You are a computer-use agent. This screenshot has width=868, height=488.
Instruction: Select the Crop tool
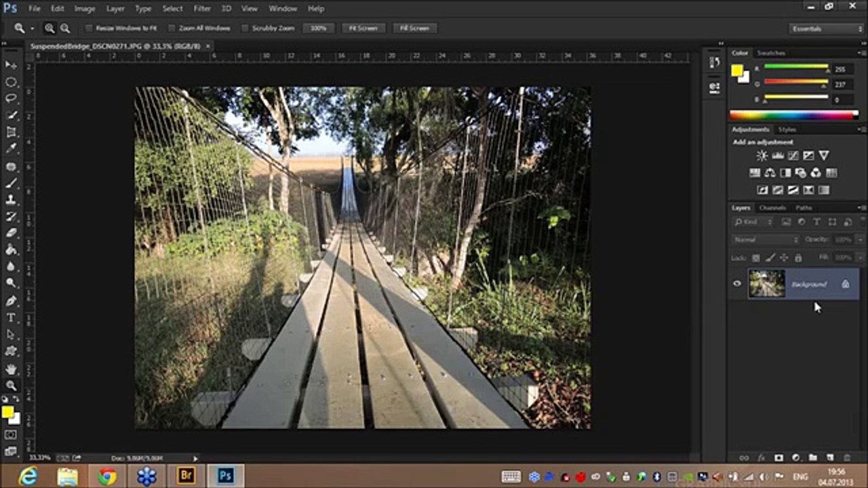click(x=11, y=132)
